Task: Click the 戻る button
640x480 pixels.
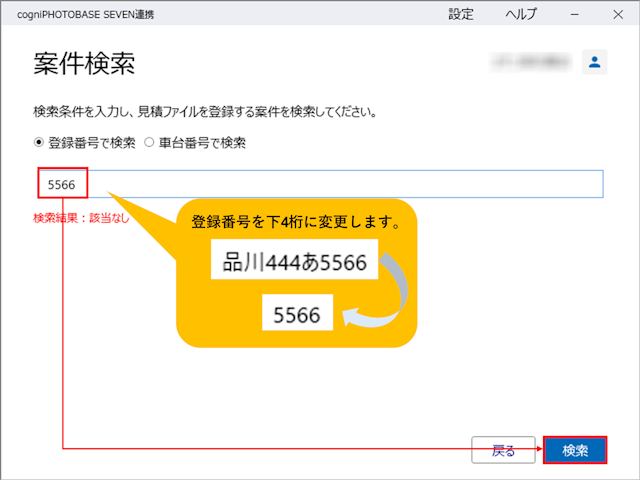Action: click(x=503, y=450)
